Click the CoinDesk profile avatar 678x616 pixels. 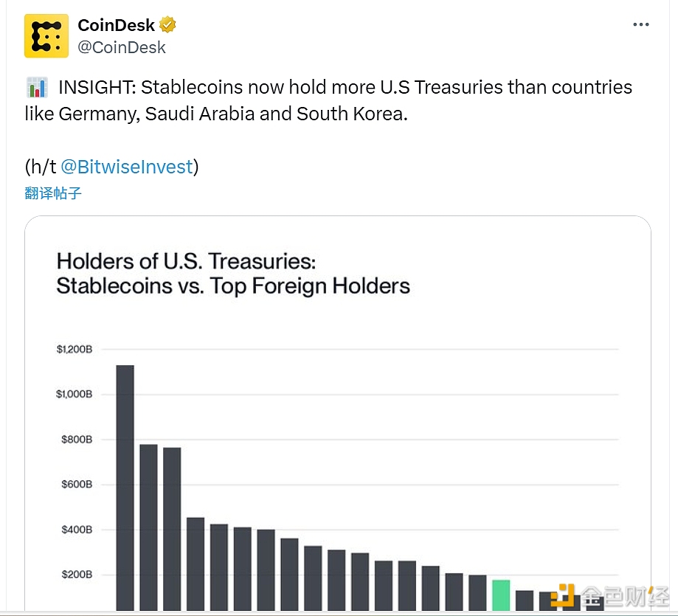pyautogui.click(x=46, y=36)
